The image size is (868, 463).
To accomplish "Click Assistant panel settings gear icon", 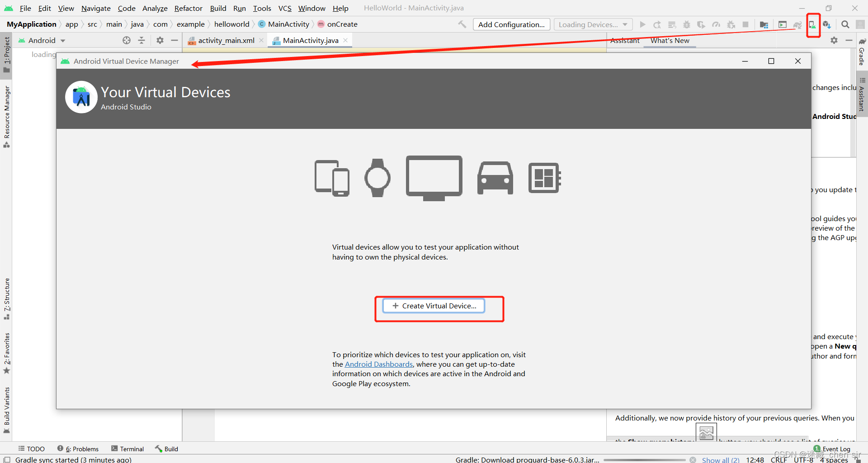I will click(834, 40).
